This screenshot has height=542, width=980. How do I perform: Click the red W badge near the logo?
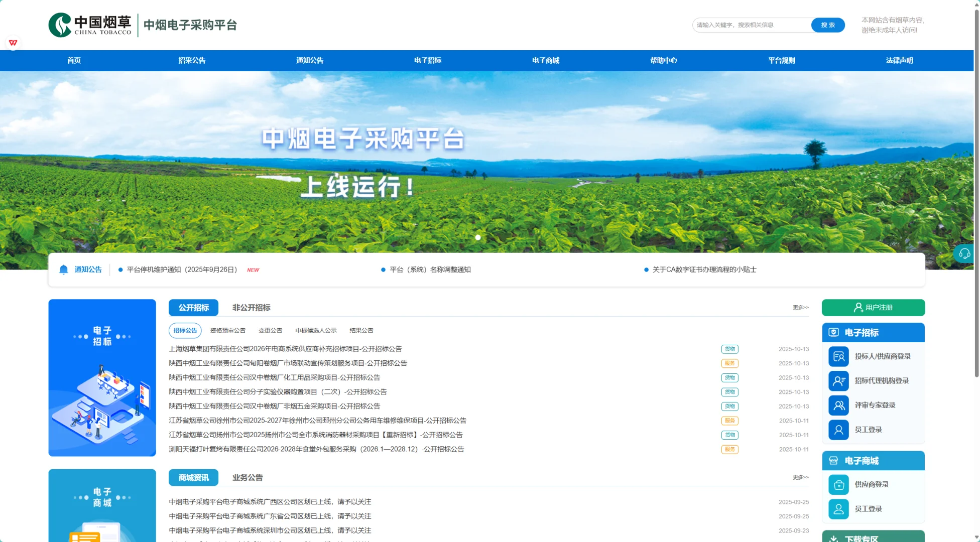point(13,43)
